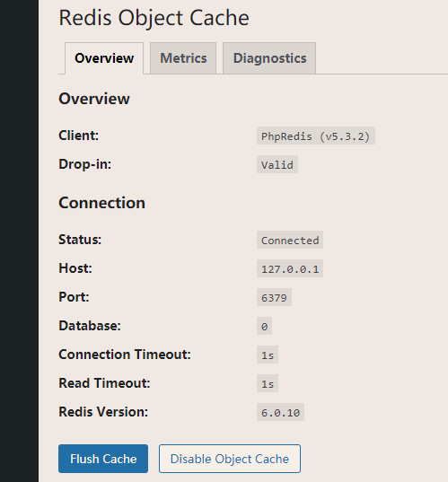Click the PhpRedis (v5.3.2) client value
The width and height of the screenshot is (448, 482).
pos(316,136)
